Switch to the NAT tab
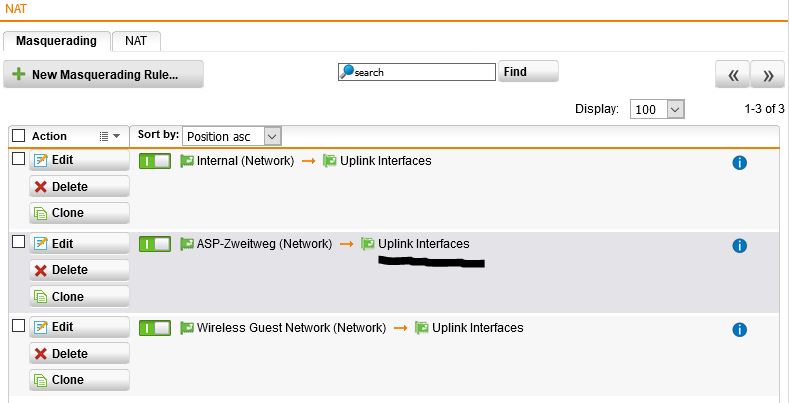 pos(136,41)
